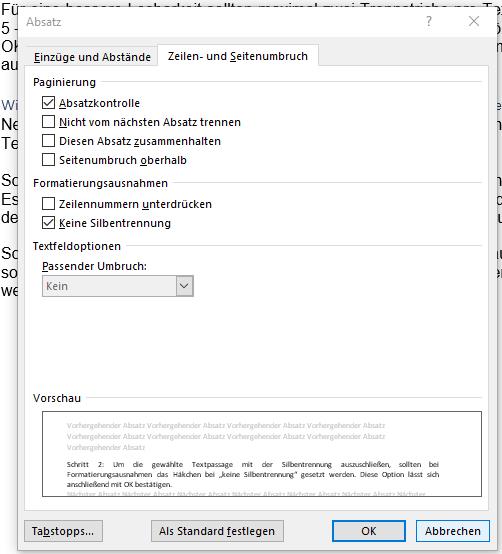
Task: Enable Seitenumbruch oberhalb option
Action: coord(48,160)
